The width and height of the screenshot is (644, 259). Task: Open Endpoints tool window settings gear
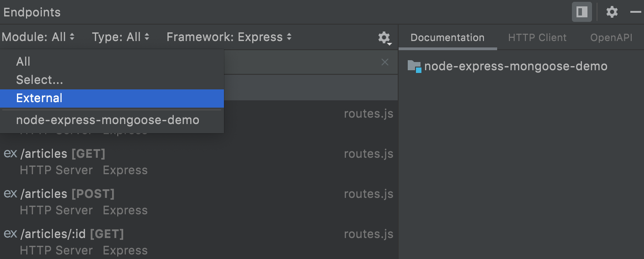pyautogui.click(x=612, y=12)
